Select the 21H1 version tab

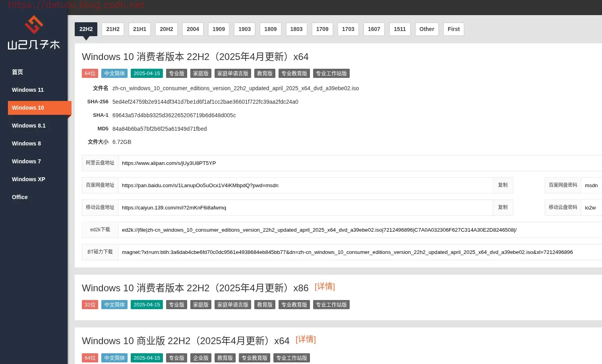click(x=139, y=29)
